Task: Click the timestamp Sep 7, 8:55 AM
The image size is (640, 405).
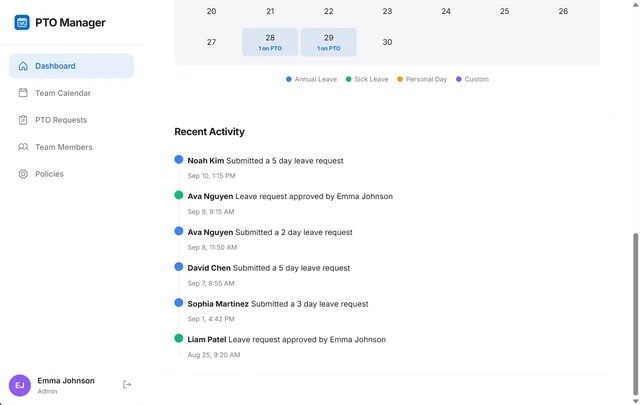Action: (x=211, y=283)
